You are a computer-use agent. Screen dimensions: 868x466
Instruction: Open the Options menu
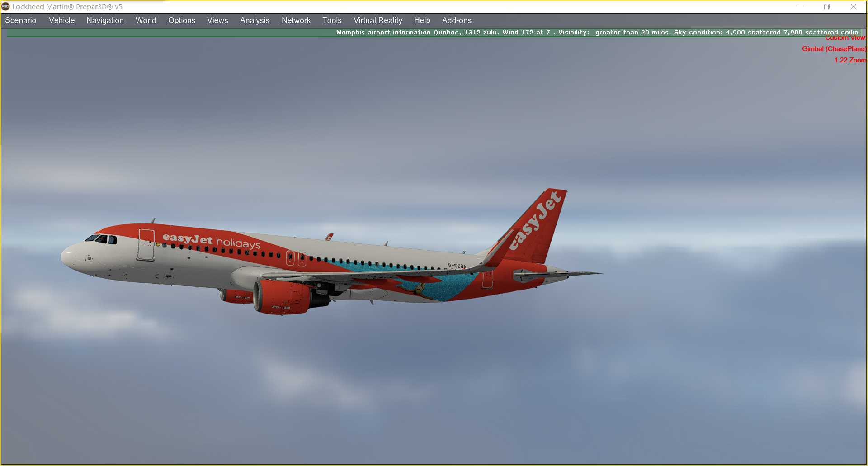click(181, 20)
